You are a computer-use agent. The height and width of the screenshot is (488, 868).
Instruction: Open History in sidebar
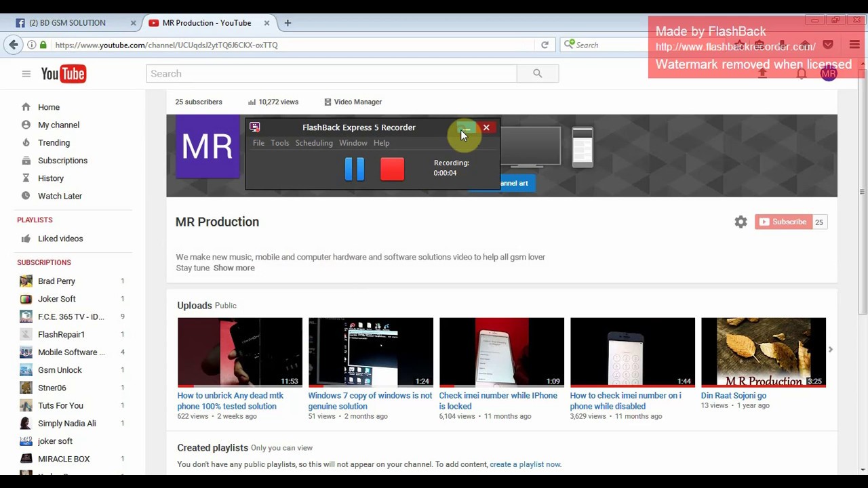(51, 178)
